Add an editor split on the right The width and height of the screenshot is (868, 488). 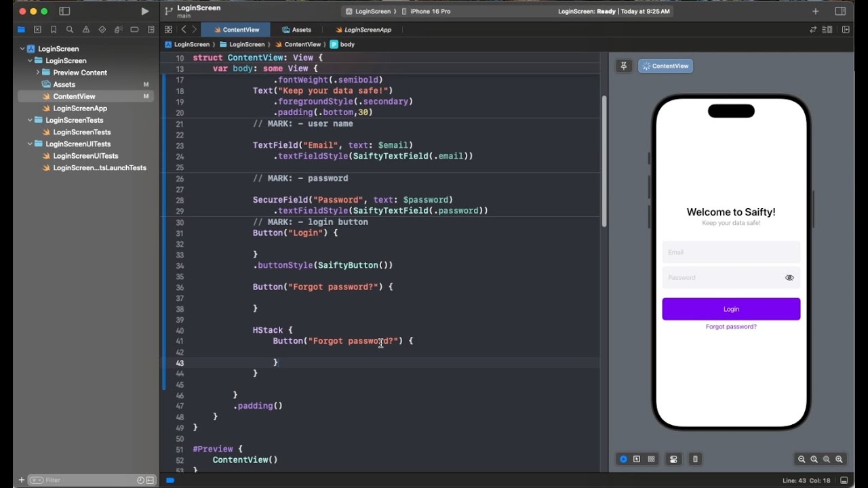(846, 30)
